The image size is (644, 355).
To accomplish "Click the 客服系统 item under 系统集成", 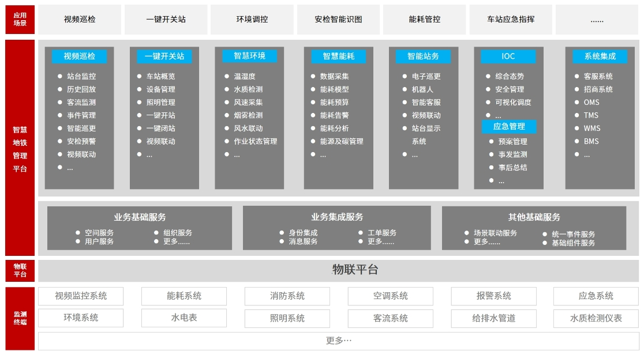I will point(598,76).
